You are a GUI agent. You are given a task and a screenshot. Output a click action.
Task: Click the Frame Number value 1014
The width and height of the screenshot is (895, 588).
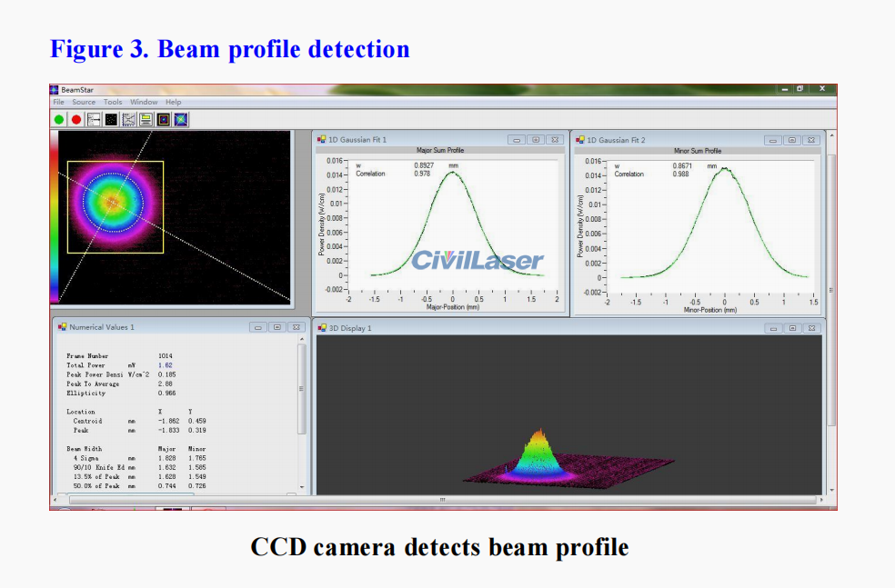click(x=166, y=356)
